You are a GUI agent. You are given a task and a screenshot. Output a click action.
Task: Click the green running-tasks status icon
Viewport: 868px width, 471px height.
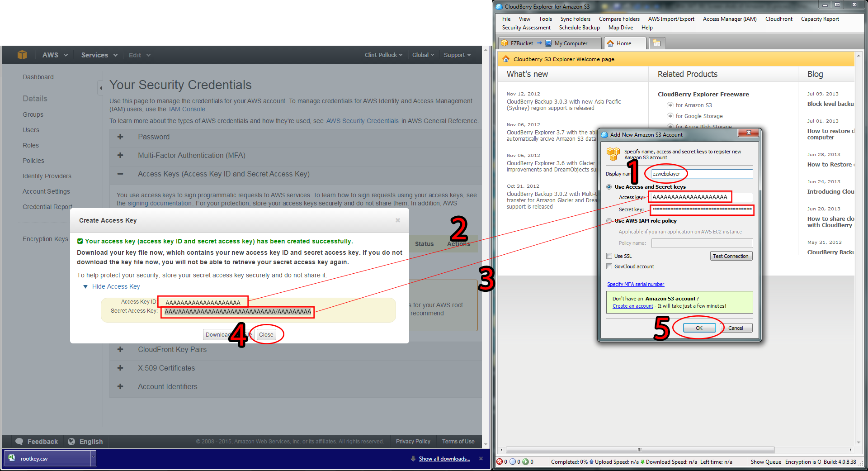pos(526,462)
